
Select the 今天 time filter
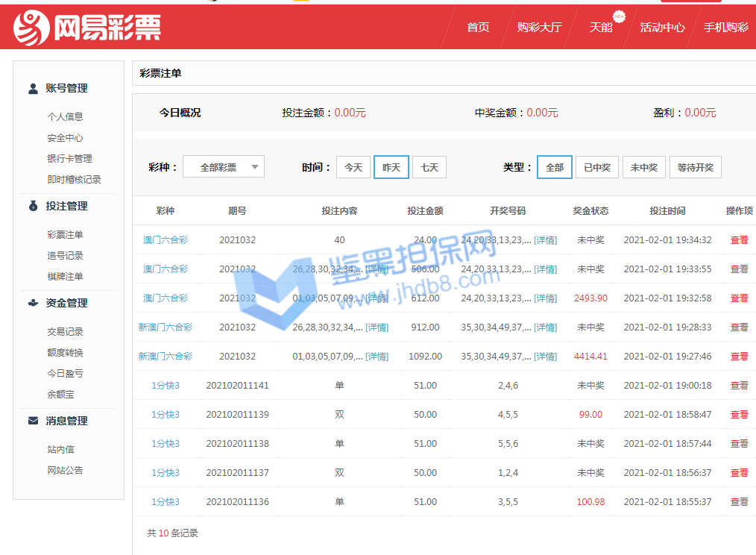click(x=353, y=167)
